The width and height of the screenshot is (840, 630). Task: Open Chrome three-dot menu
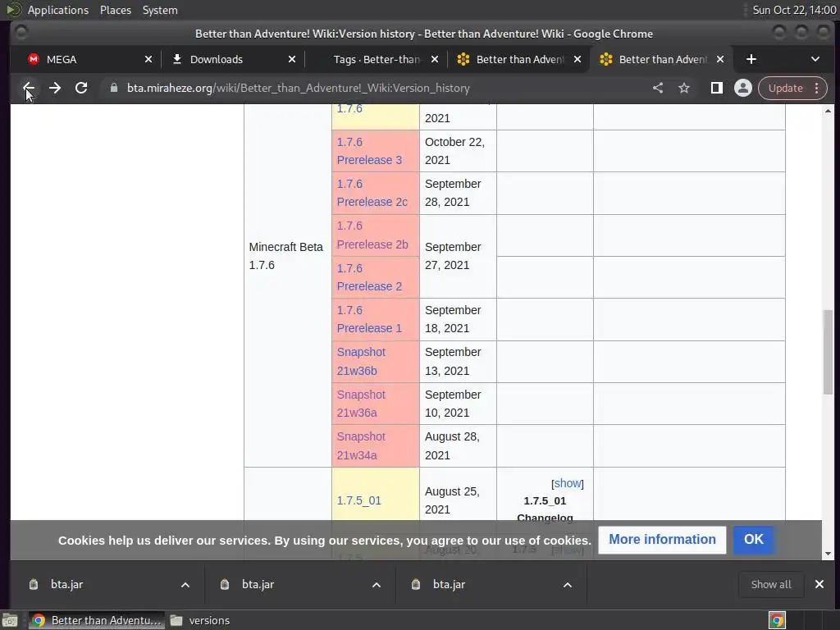click(x=817, y=88)
